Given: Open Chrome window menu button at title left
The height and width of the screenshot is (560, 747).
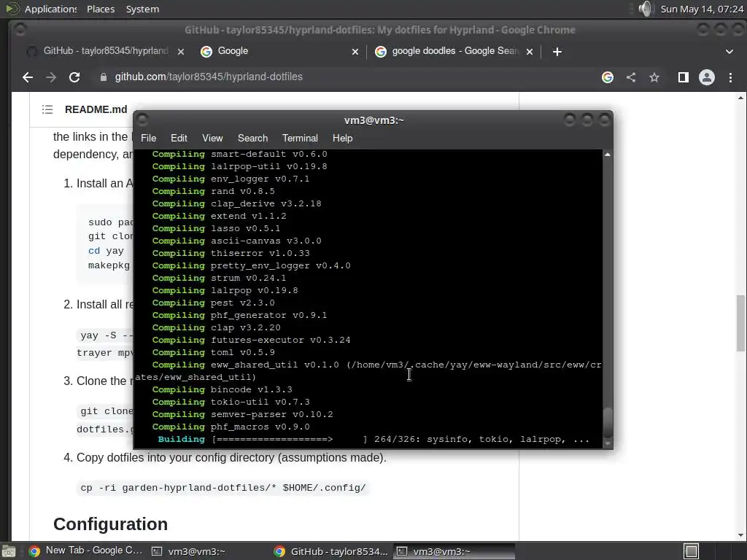Looking at the screenshot, I should point(20,29).
